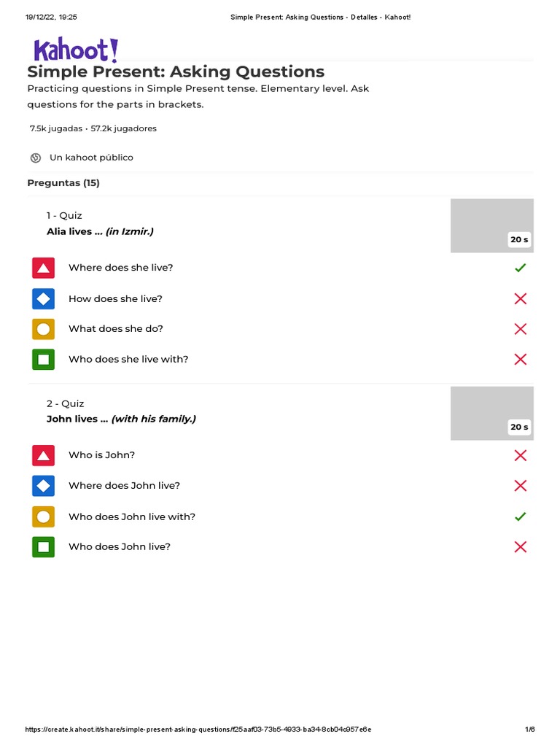Click green checkmark next to 'Who does John live with?'
This screenshot has height=747, width=560.
pyautogui.click(x=520, y=516)
